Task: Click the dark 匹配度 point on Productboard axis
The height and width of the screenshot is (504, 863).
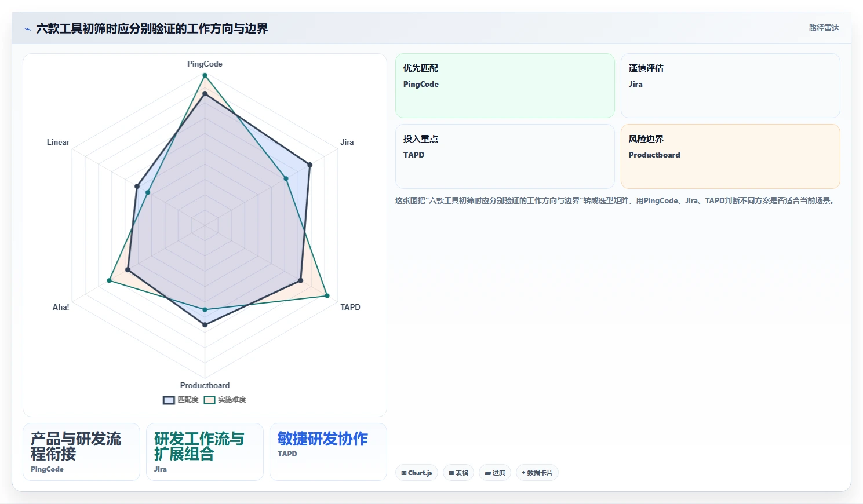Action: pos(205,324)
